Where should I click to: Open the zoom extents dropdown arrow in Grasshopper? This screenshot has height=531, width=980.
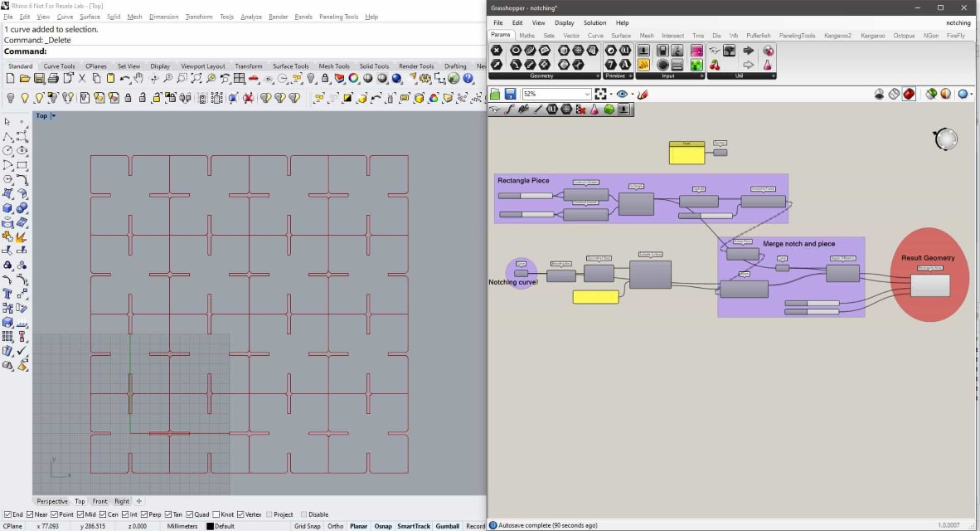(x=610, y=95)
